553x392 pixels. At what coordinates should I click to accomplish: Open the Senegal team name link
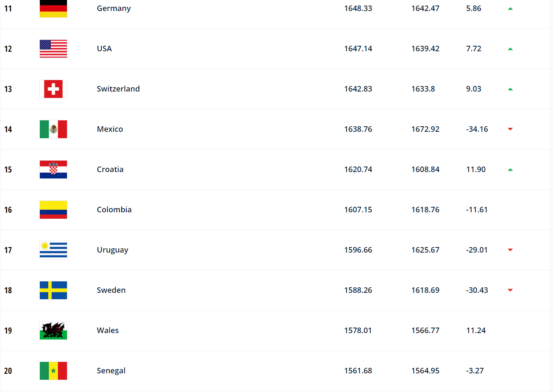click(111, 371)
